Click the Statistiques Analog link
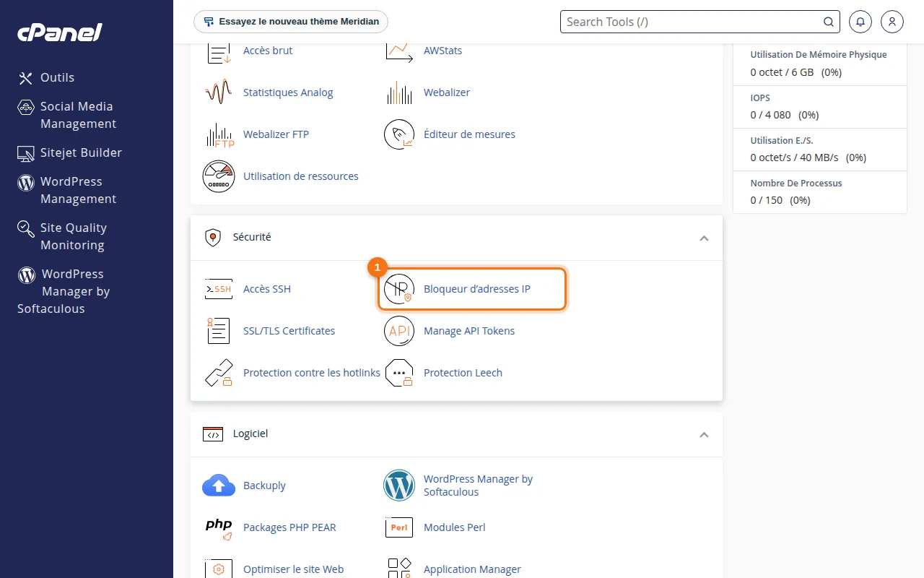924x578 pixels. click(x=288, y=92)
